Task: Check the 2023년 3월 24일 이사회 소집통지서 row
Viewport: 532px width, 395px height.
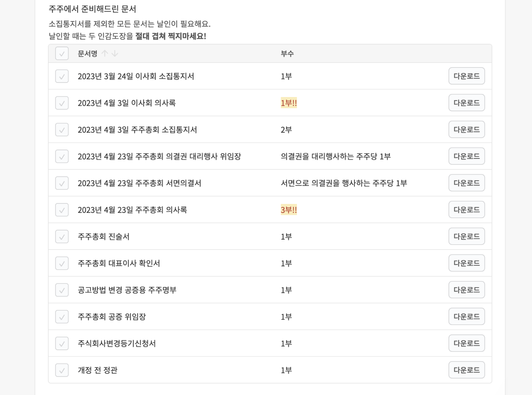Action: (x=62, y=76)
